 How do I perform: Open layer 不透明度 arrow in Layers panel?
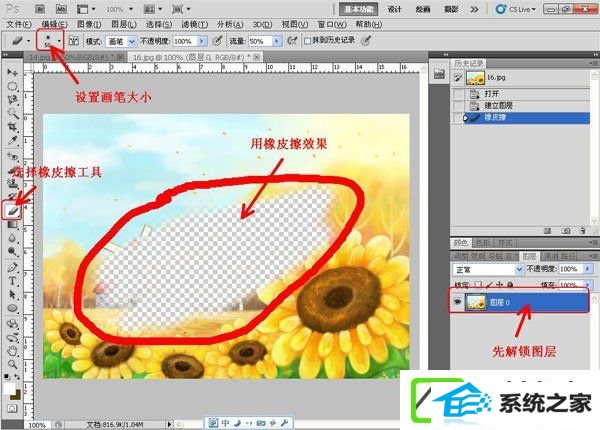click(588, 269)
